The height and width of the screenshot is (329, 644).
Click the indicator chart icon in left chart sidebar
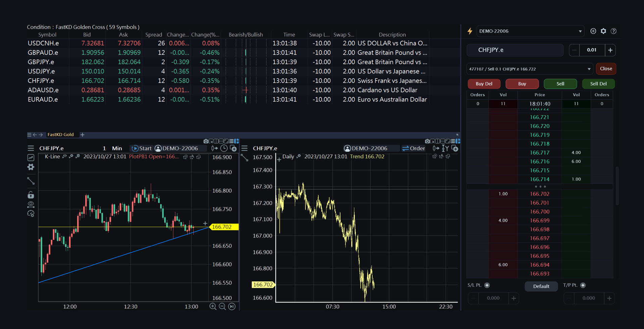pyautogui.click(x=31, y=157)
